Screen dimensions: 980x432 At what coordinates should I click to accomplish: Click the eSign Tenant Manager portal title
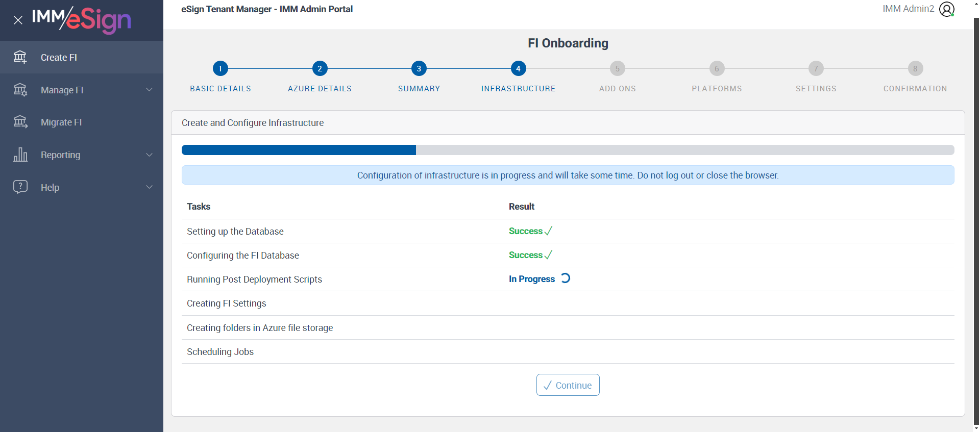pos(267,9)
